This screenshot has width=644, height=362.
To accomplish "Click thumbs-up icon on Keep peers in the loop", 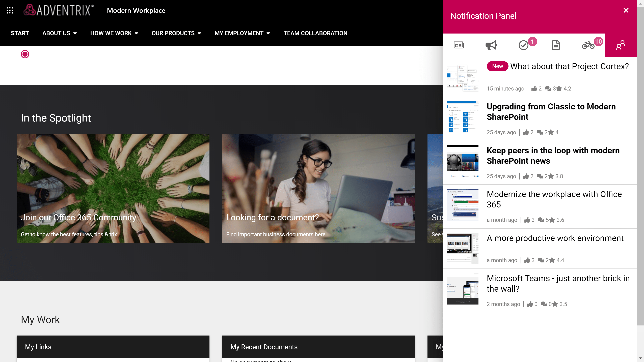I will point(526,176).
